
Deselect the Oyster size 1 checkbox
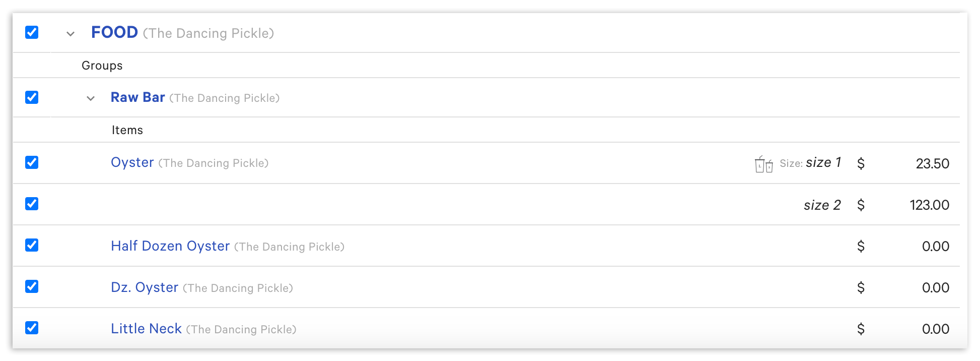[x=32, y=162]
